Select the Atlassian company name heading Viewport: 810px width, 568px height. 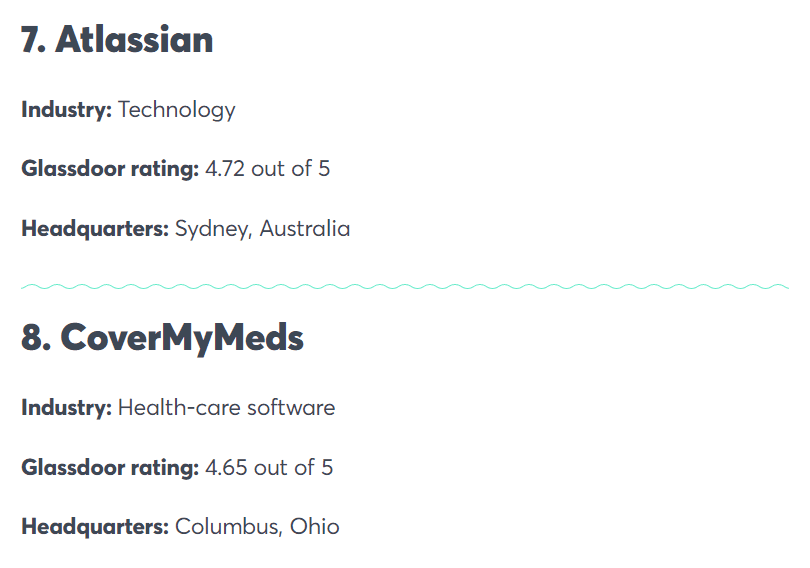click(134, 40)
